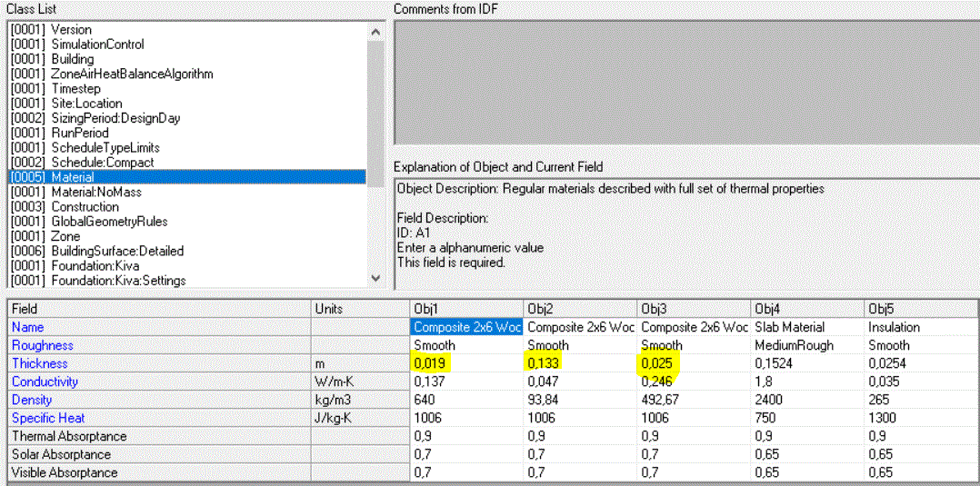Open Obj1 Smooth roughness cell
Screen dimensions: 980x486
[467, 345]
